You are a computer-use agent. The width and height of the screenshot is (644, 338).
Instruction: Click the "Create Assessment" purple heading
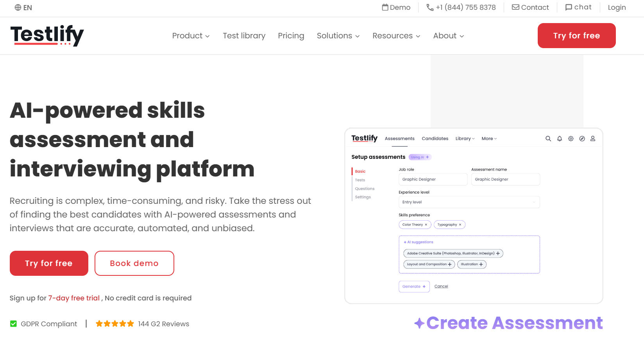[514, 323]
